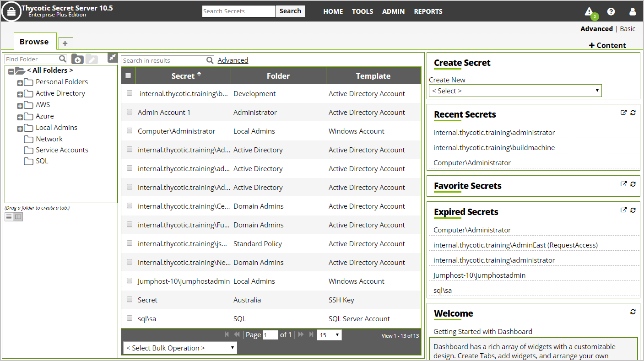
Task: Expand the AWS folder node
Action: pos(20,106)
